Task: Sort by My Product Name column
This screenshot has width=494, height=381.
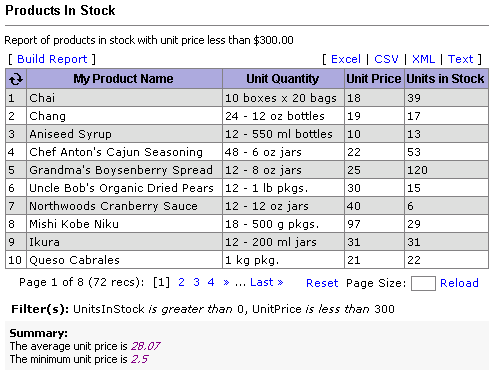Action: pos(123,79)
